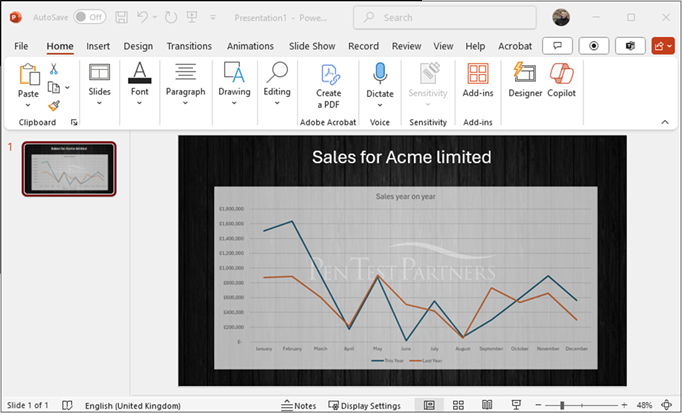Open the Clipboard pane dialog launcher
The width and height of the screenshot is (682, 413).
(x=74, y=123)
